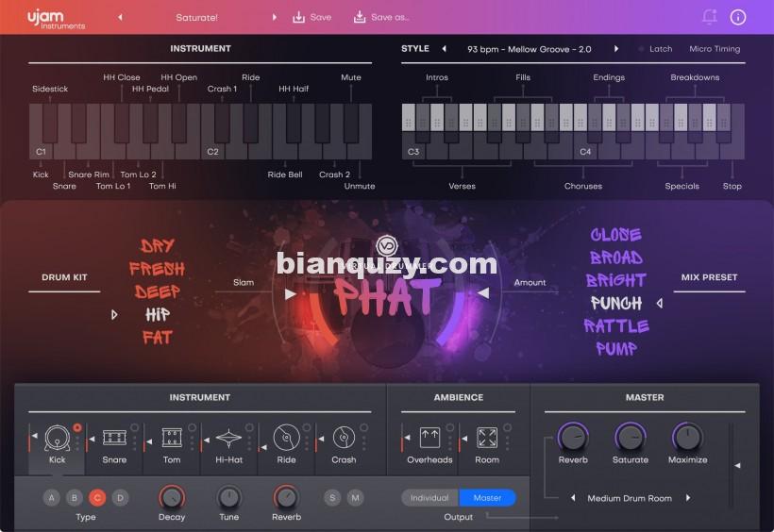Choose kick Type A

pyautogui.click(x=51, y=497)
